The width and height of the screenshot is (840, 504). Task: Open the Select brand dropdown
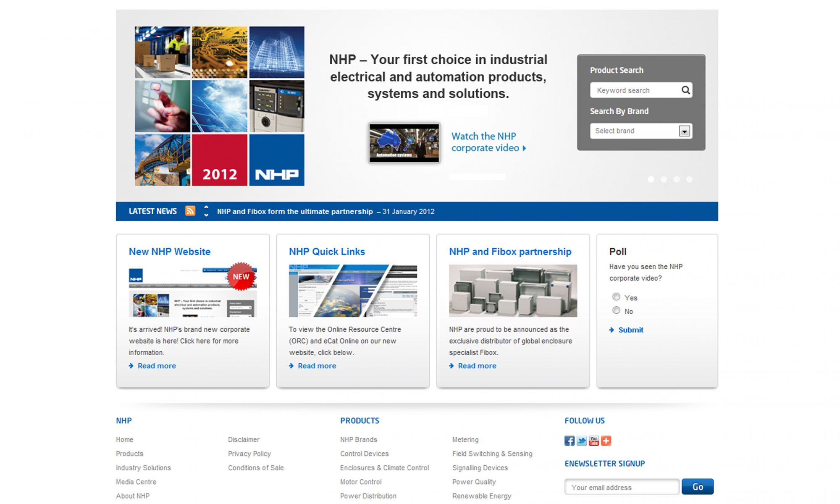pos(641,131)
